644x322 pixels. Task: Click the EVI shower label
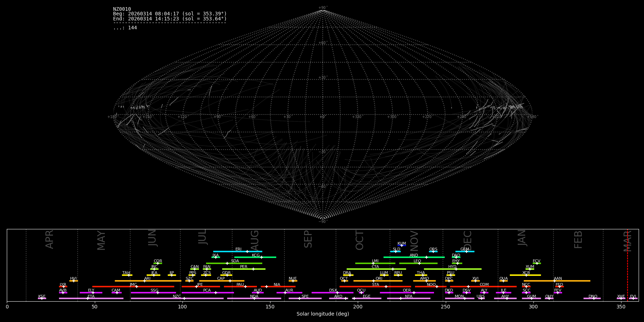tap(633, 297)
